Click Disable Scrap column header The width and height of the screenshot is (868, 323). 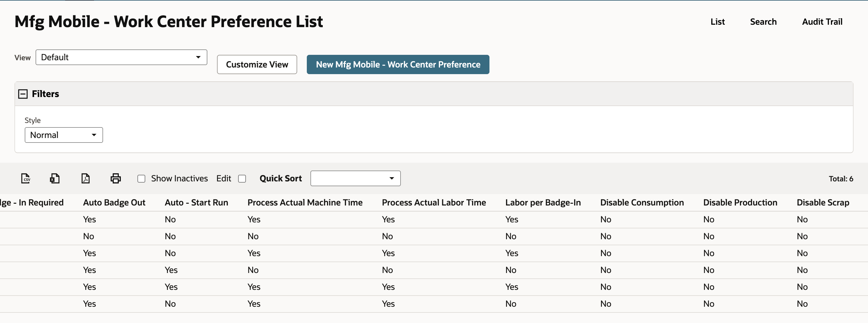click(x=823, y=202)
